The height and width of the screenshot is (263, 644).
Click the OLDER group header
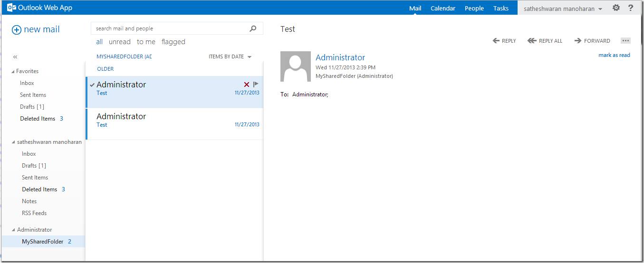coord(106,69)
